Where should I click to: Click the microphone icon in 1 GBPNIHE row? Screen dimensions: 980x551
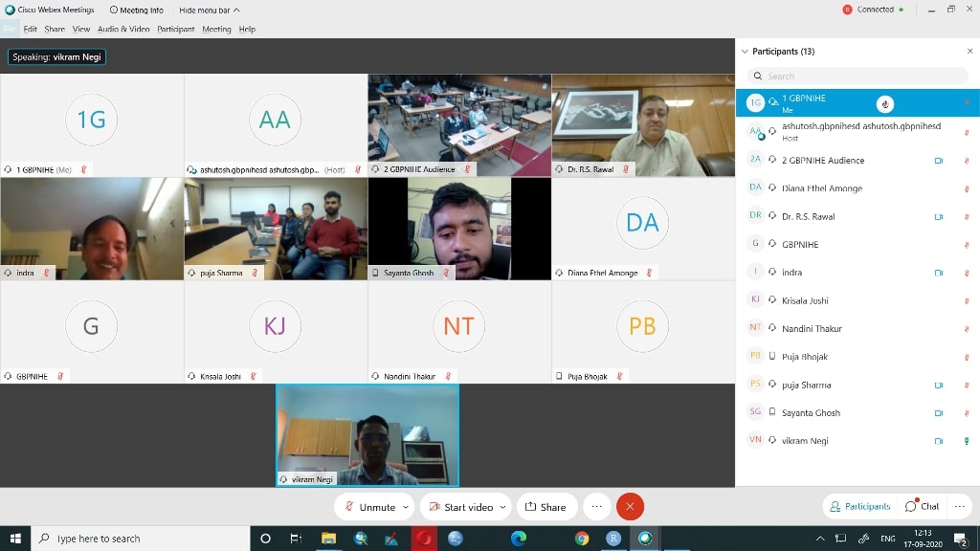[966, 103]
